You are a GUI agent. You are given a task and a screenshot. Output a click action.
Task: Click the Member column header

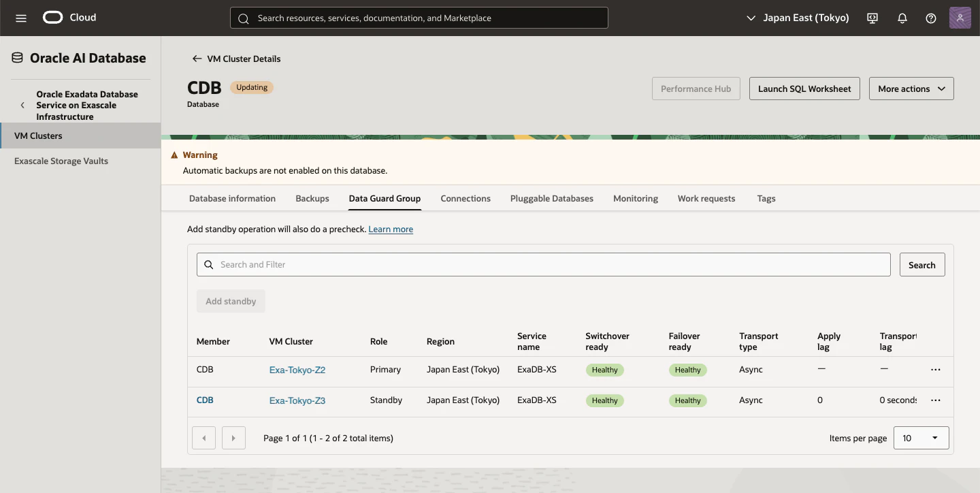213,342
